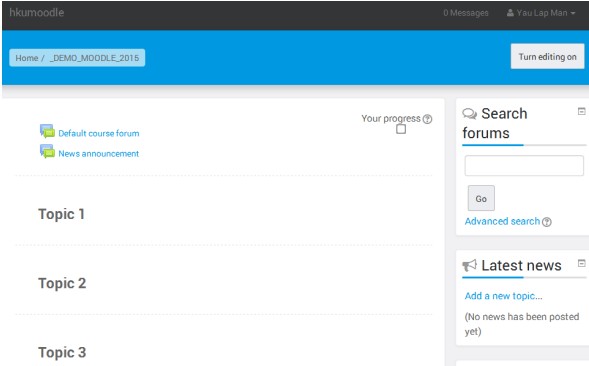Viewport: 589px width, 366px height.
Task: Focus the Search forums text field
Action: (x=524, y=165)
